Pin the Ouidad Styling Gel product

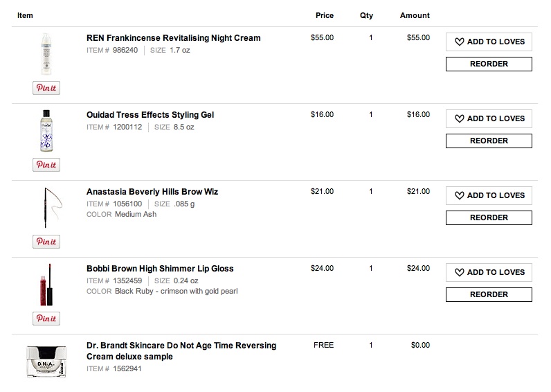click(x=46, y=165)
